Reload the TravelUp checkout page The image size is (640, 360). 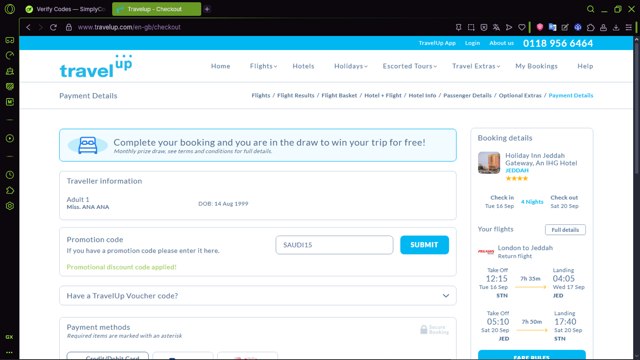(x=53, y=27)
